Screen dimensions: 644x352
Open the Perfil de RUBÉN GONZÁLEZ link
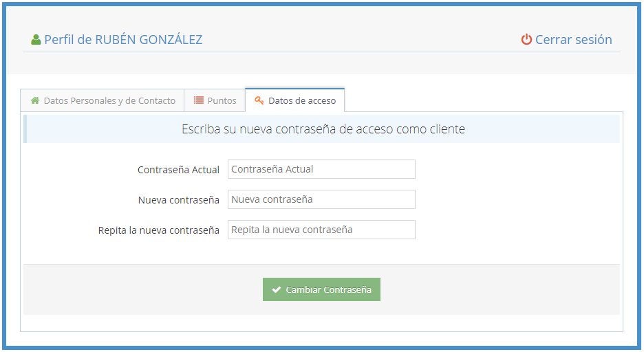point(123,40)
